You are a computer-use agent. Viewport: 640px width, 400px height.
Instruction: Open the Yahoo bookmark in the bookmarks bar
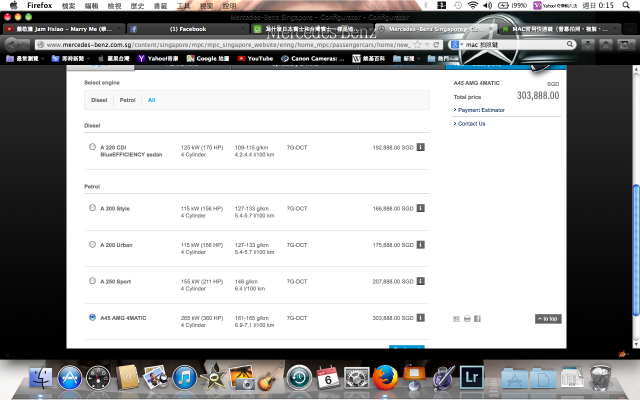coord(158,58)
